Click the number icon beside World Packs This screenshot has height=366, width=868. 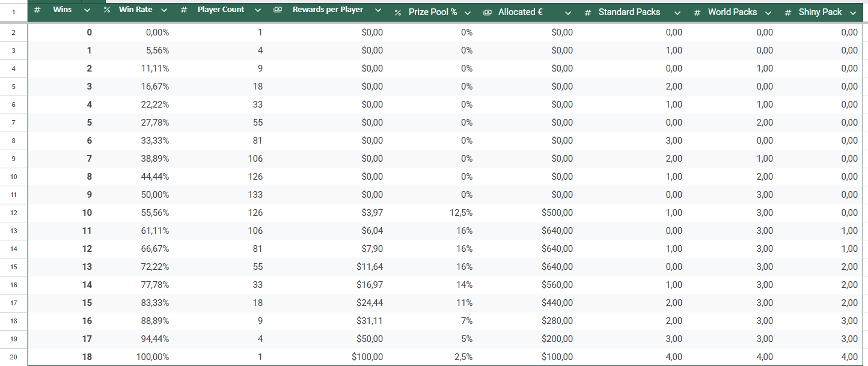click(697, 13)
